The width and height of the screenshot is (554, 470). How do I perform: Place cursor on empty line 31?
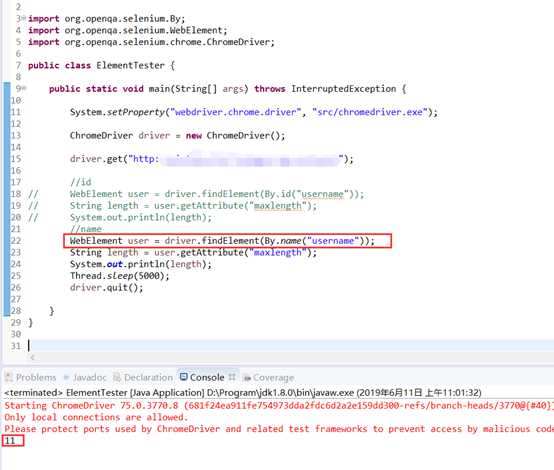tap(290, 345)
